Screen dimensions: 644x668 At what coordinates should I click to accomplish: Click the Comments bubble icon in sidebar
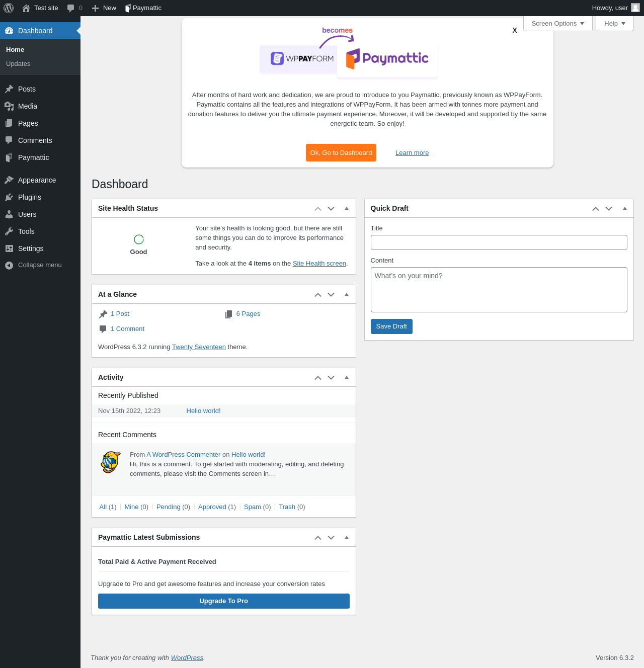point(9,140)
